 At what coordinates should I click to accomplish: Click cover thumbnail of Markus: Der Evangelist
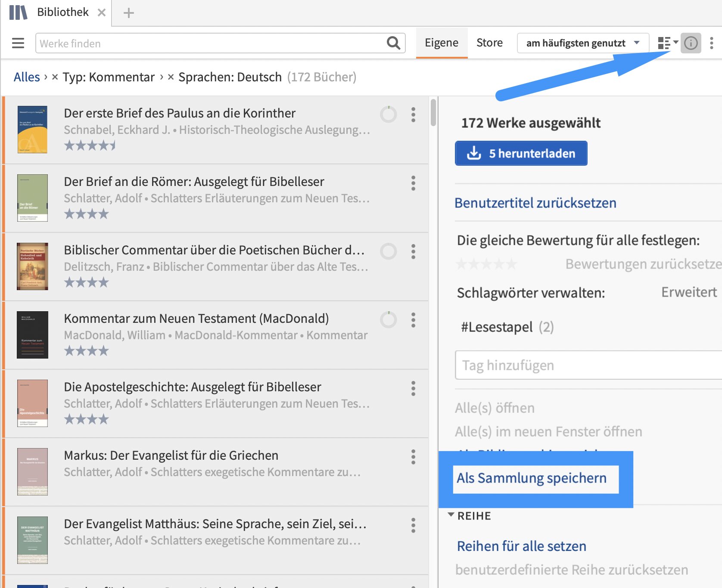32,472
